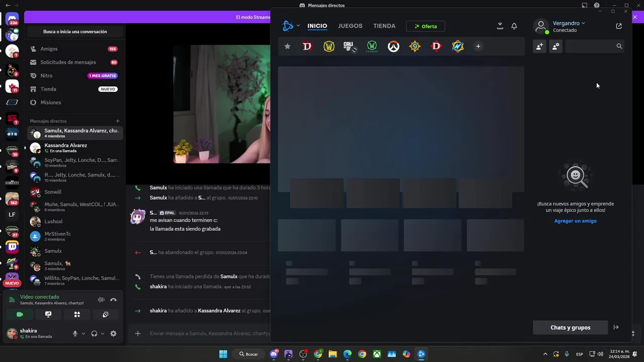Disconnect from the Discord call
644x362 pixels.
pyautogui.click(x=113, y=300)
